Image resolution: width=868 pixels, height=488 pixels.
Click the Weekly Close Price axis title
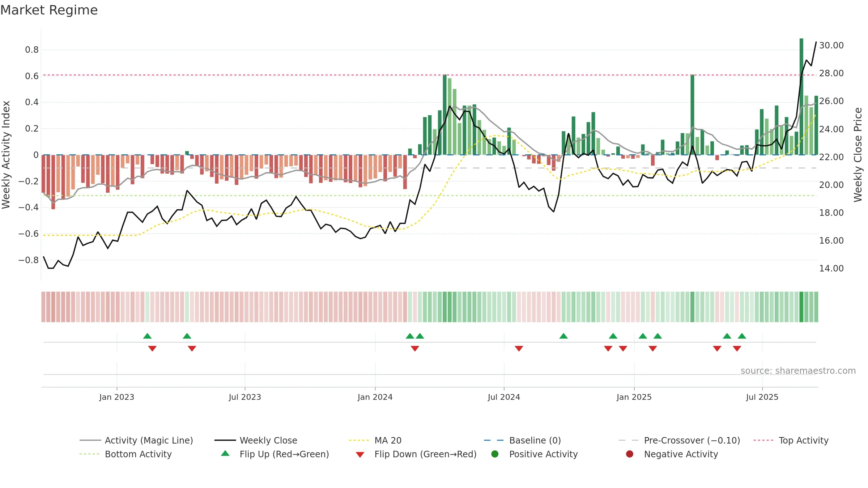point(858,155)
